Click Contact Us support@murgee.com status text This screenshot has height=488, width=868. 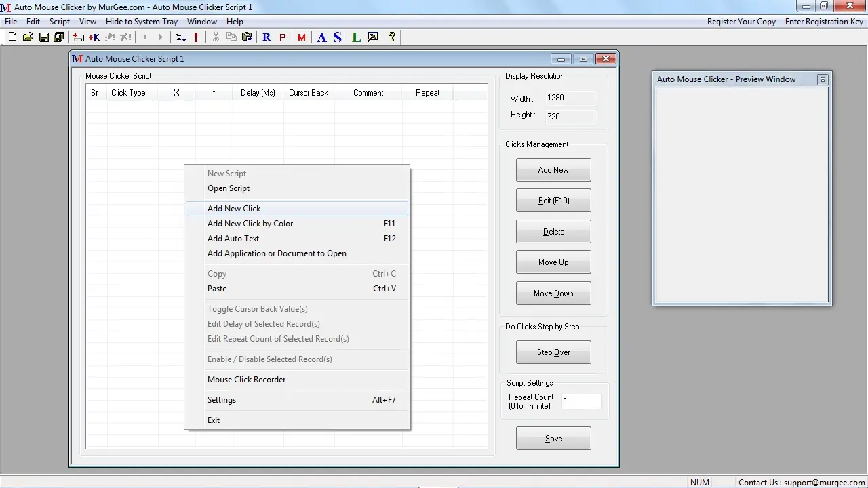pyautogui.click(x=802, y=483)
